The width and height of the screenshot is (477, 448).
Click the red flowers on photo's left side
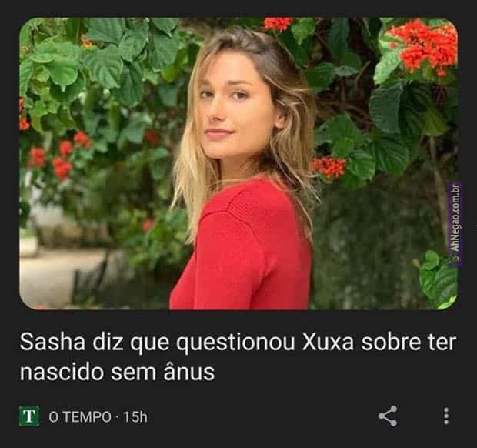point(58,157)
